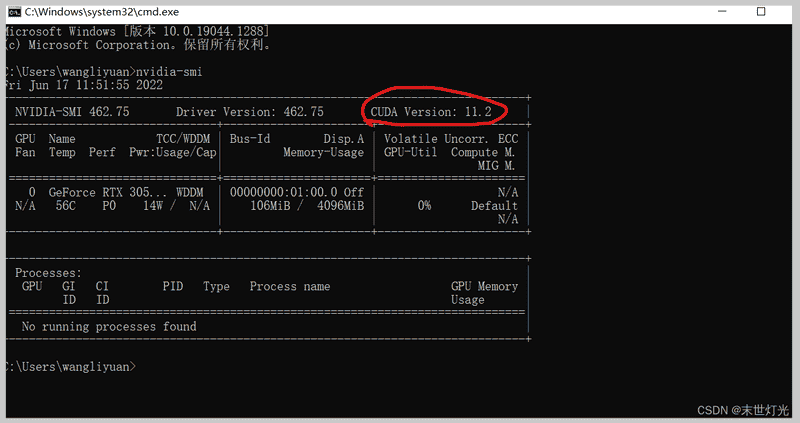Click the 0% GPU utilization value

(424, 206)
